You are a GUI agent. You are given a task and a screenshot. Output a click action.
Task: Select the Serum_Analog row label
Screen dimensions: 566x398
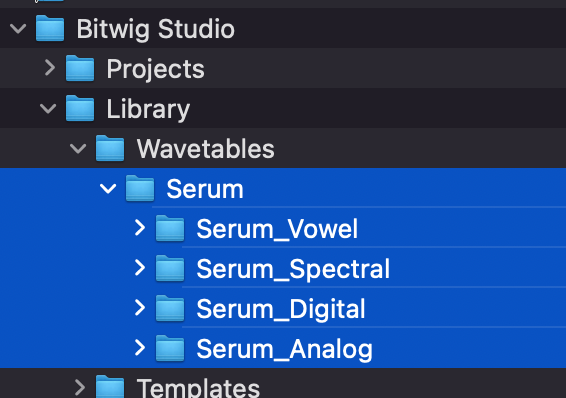pyautogui.click(x=284, y=350)
